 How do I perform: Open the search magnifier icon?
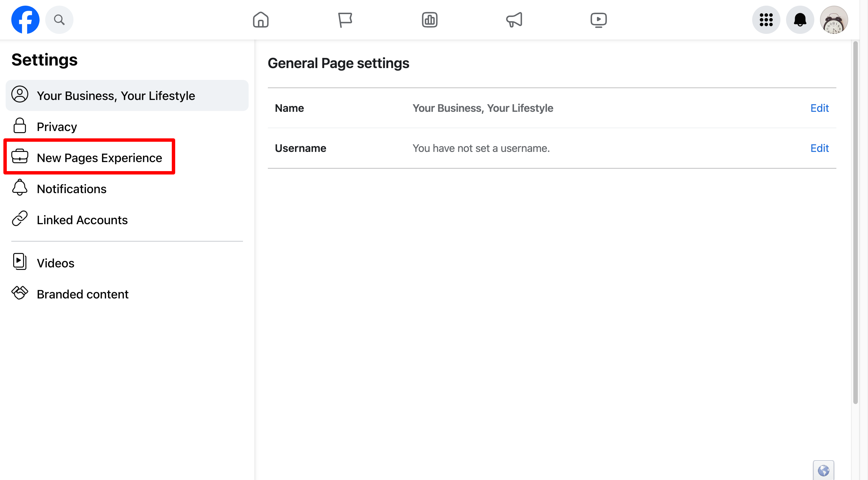pyautogui.click(x=59, y=19)
